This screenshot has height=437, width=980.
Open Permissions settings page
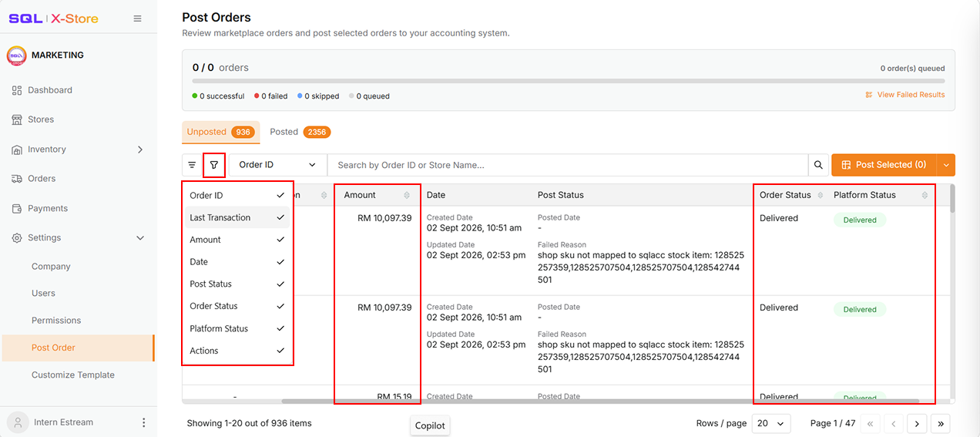pyautogui.click(x=56, y=321)
